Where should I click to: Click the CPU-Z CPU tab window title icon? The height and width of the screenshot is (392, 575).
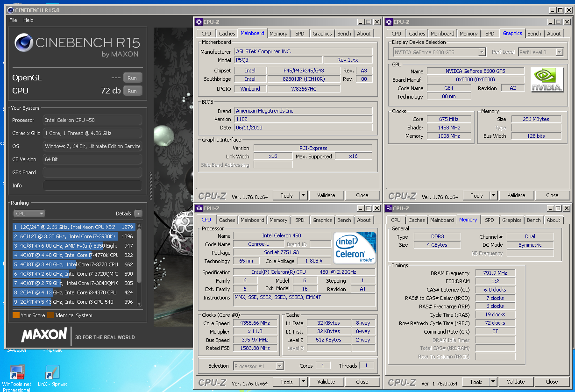click(199, 208)
